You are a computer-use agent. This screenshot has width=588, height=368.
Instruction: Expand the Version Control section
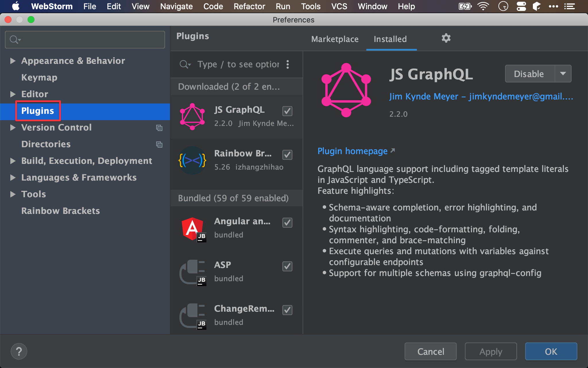click(13, 127)
